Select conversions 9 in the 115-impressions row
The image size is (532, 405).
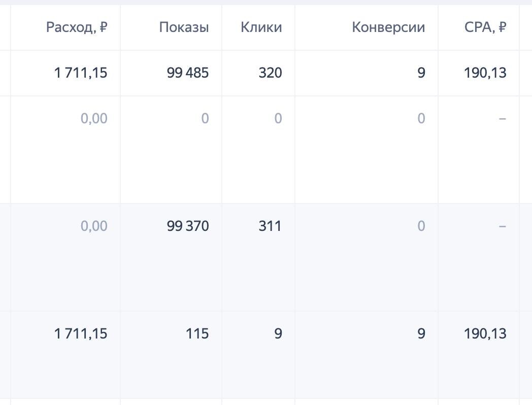coord(421,334)
